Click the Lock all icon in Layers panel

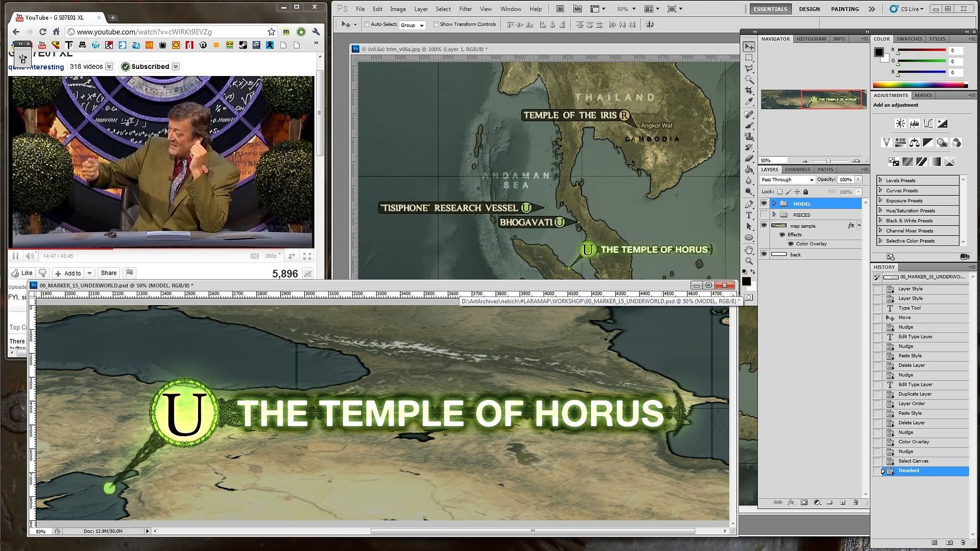coord(805,192)
